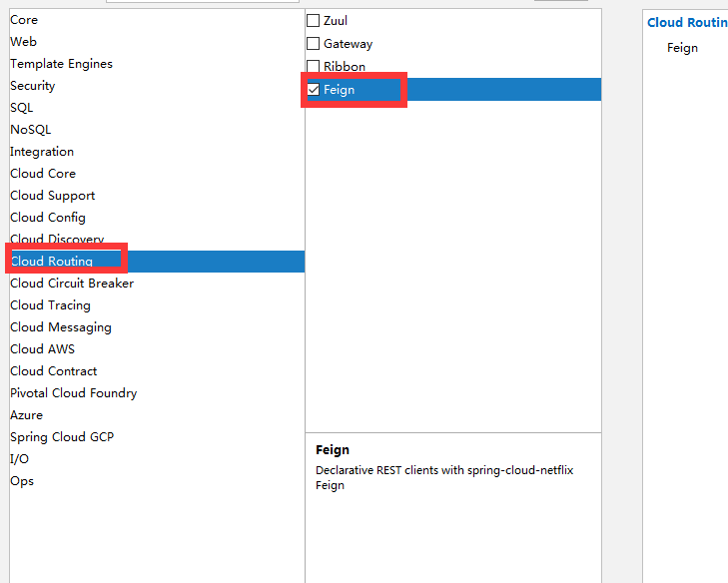Select Cloud Circuit Breaker category
Image resolution: width=728 pixels, height=583 pixels.
point(72,284)
